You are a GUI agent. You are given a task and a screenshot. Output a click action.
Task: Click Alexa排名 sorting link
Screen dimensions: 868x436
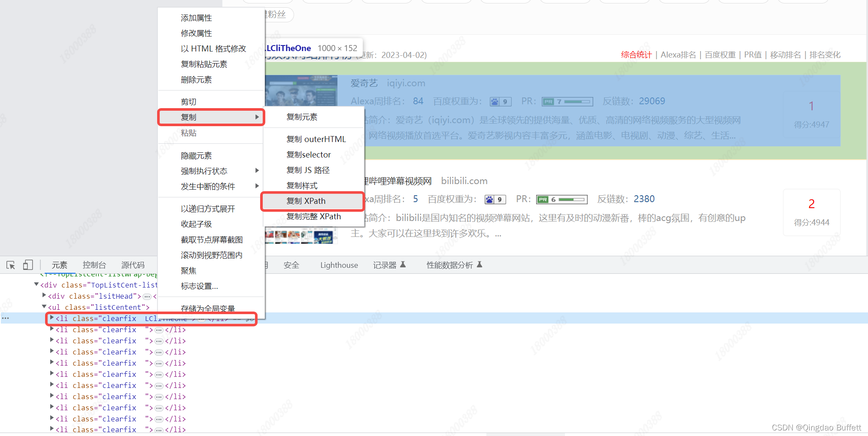tap(678, 55)
